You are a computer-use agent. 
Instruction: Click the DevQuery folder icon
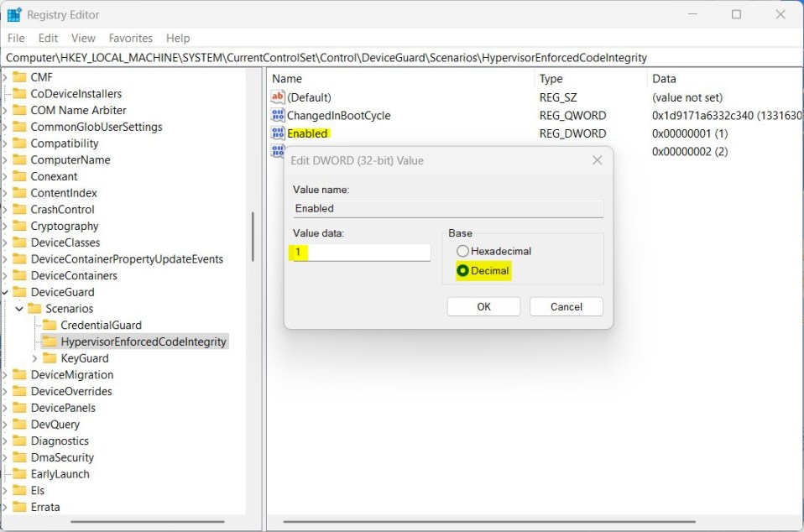click(19, 424)
